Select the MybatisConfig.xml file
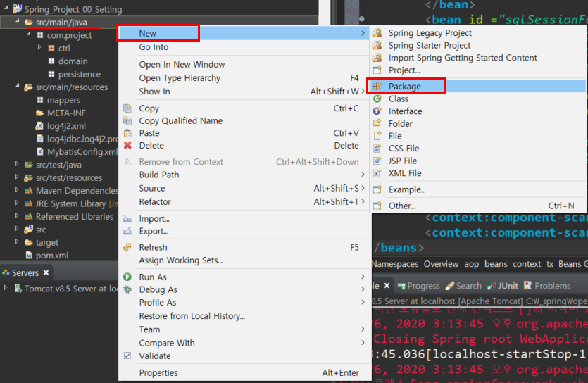 (x=77, y=152)
